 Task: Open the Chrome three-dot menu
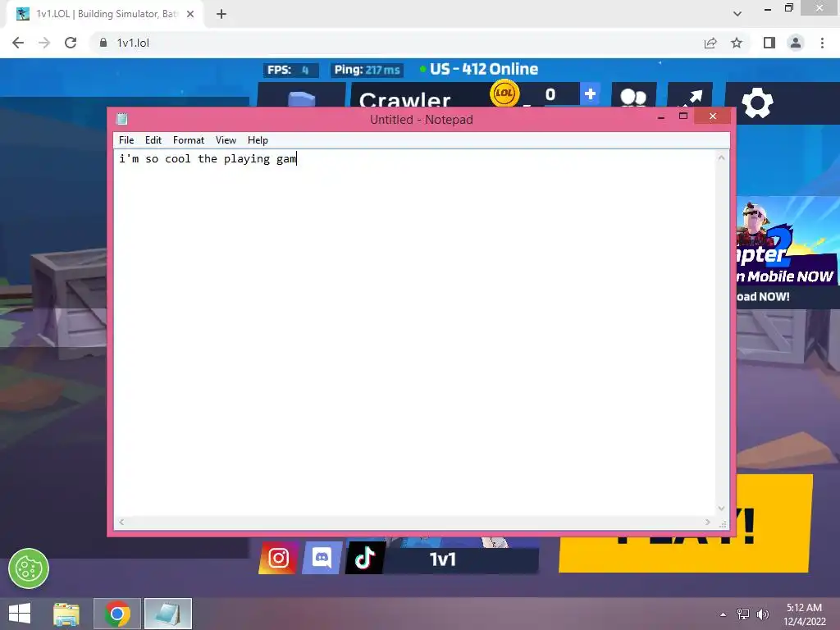(x=822, y=43)
